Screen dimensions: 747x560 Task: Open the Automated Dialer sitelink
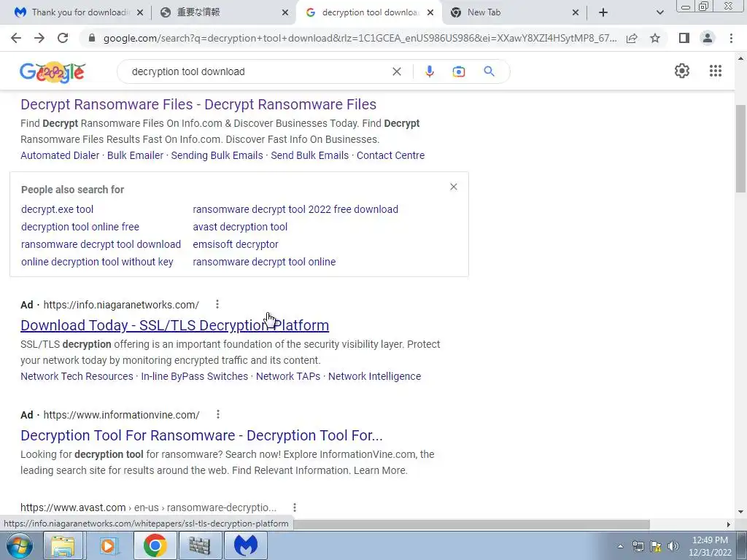coord(60,155)
